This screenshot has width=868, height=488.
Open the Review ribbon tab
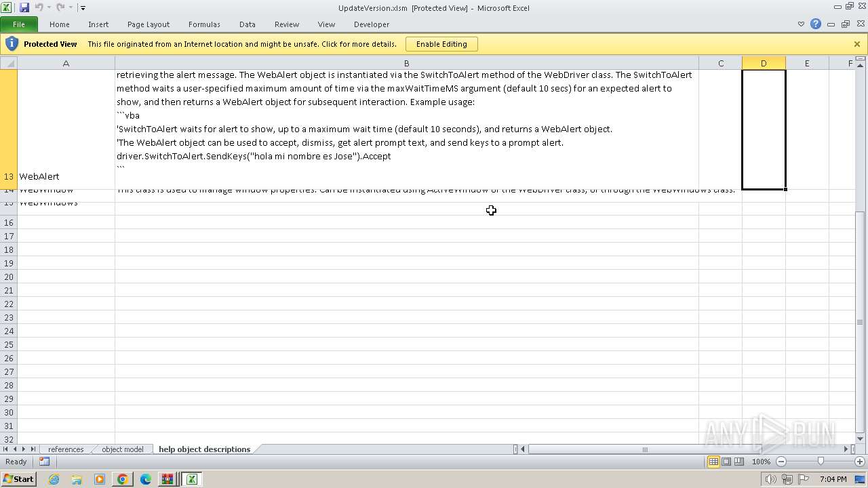pyautogui.click(x=287, y=24)
